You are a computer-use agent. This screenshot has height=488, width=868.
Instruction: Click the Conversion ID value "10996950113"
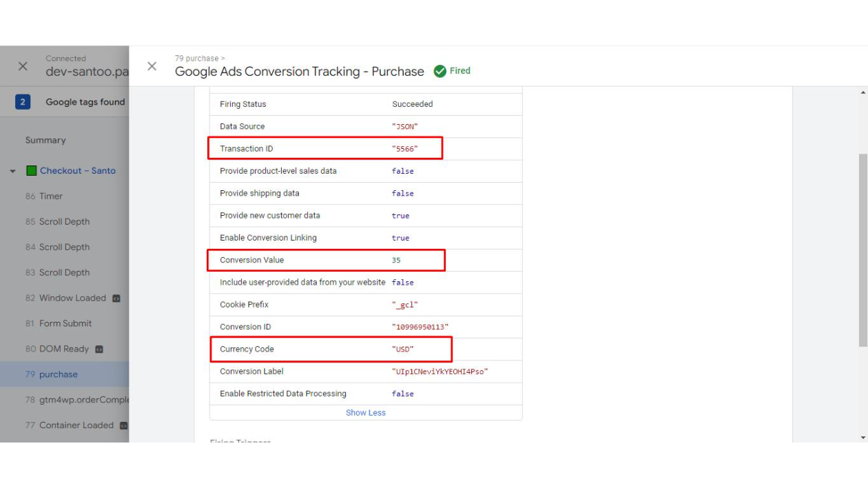[420, 327]
